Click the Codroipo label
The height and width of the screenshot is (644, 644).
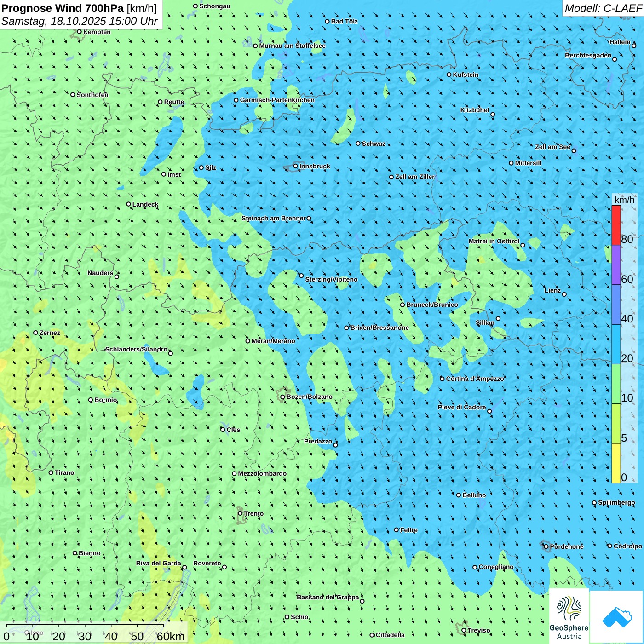tap(628, 546)
